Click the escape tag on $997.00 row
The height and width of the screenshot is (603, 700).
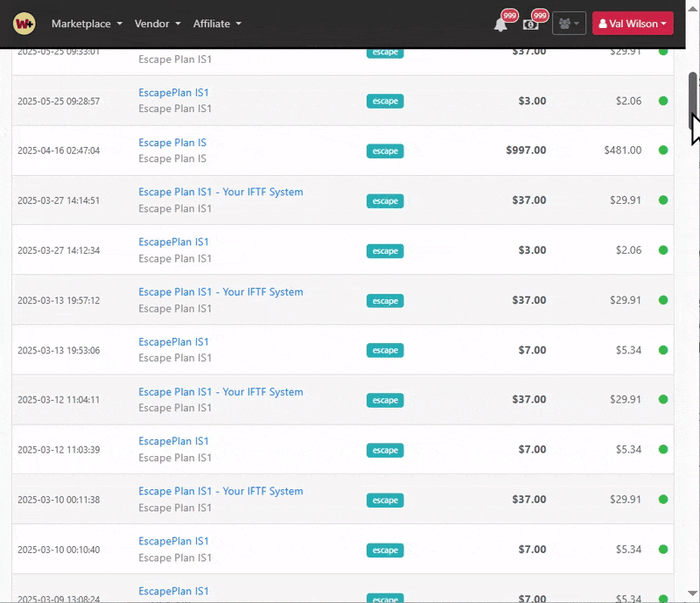(x=385, y=151)
